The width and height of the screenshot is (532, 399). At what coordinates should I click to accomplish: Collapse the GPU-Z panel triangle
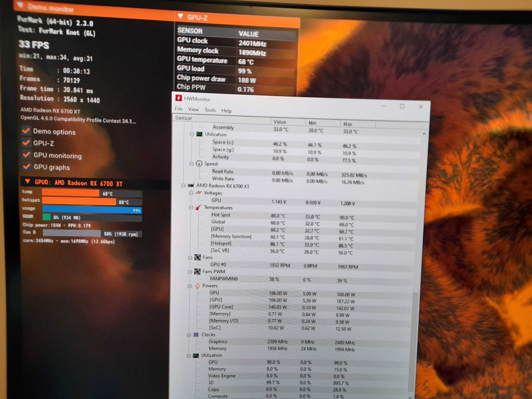(180, 16)
